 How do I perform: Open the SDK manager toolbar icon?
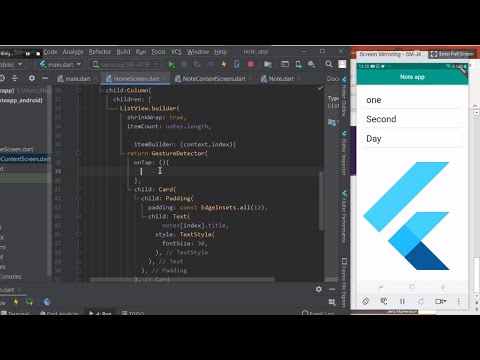click(x=312, y=64)
